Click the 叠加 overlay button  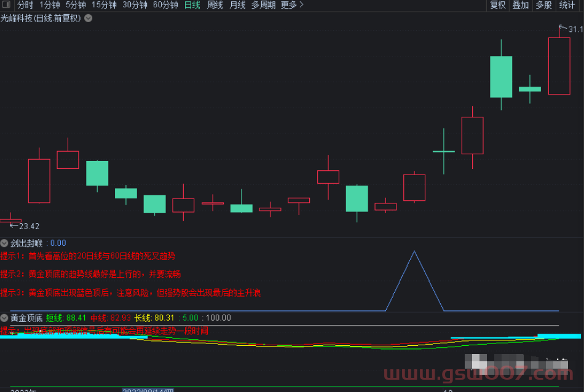click(x=521, y=5)
